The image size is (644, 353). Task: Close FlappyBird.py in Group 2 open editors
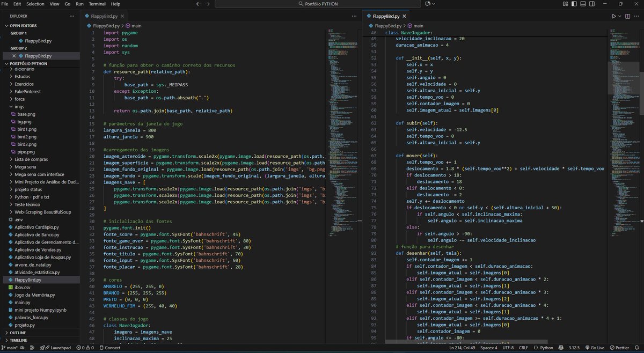(x=14, y=56)
